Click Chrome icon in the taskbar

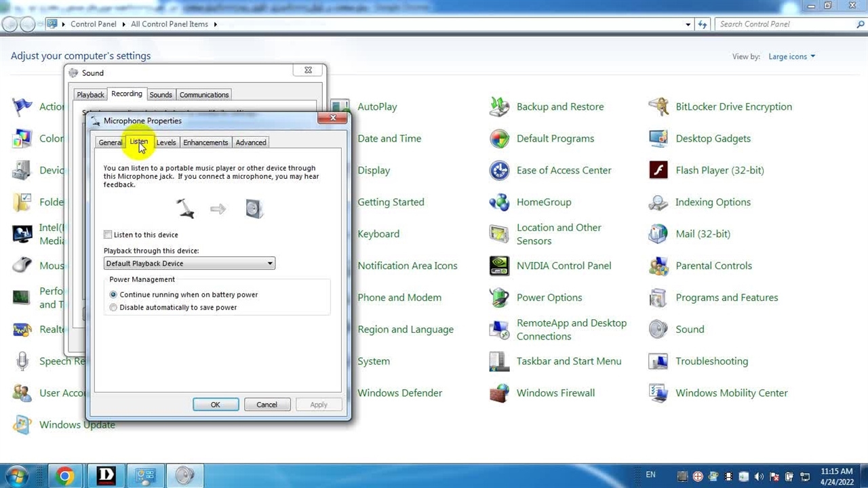click(x=64, y=476)
